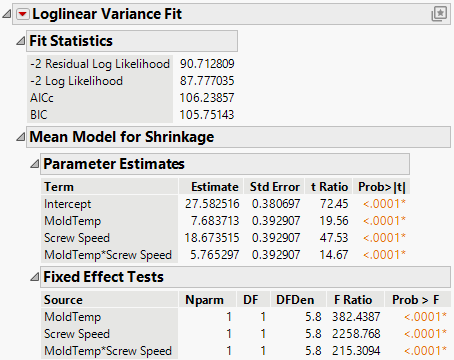Click the Screw Speed estimate 18.673515
This screenshot has height=360, width=454.
(212, 238)
